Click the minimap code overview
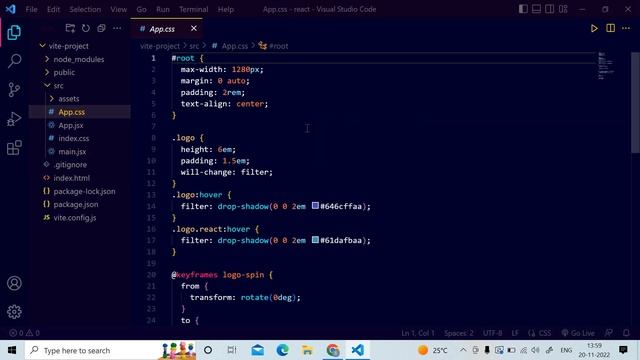This screenshot has width=640, height=360. [x=606, y=66]
